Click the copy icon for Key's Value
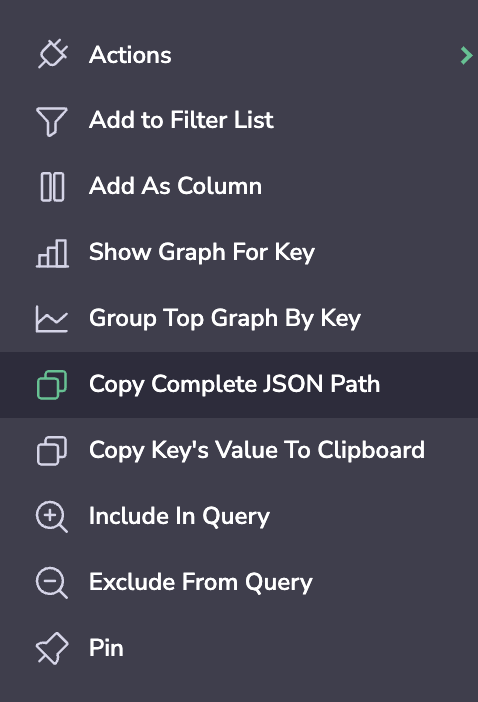Image resolution: width=478 pixels, height=702 pixels. (52, 451)
